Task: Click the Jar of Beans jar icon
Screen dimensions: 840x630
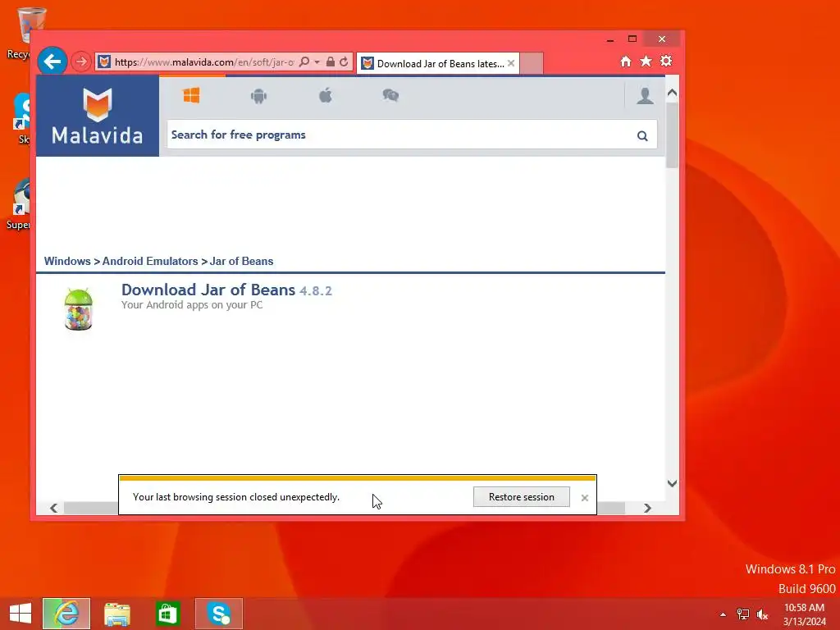Action: 78,309
